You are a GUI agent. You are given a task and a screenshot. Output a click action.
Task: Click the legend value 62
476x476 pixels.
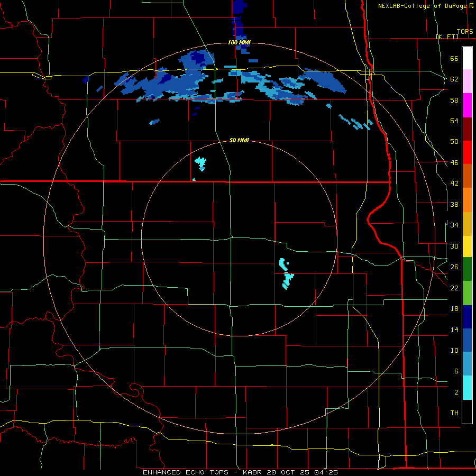[454, 79]
